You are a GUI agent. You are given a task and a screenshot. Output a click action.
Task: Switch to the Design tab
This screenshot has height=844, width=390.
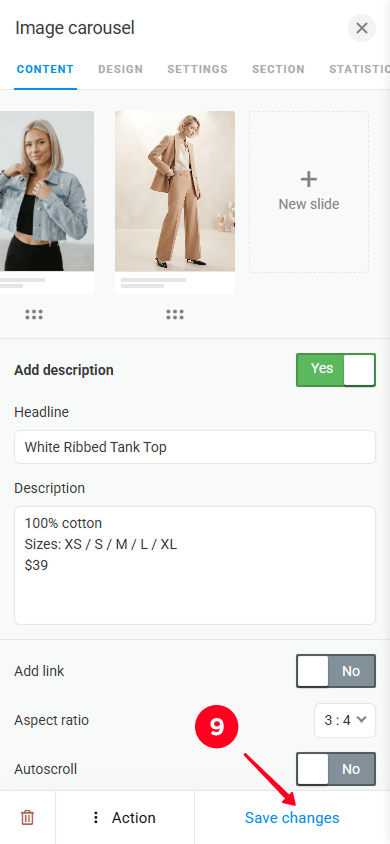[x=120, y=69]
